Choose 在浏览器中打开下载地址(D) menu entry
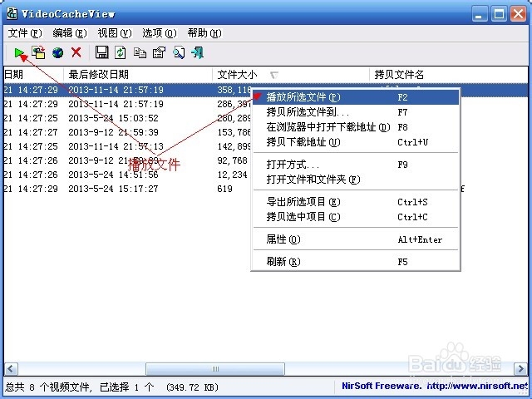 355,127
